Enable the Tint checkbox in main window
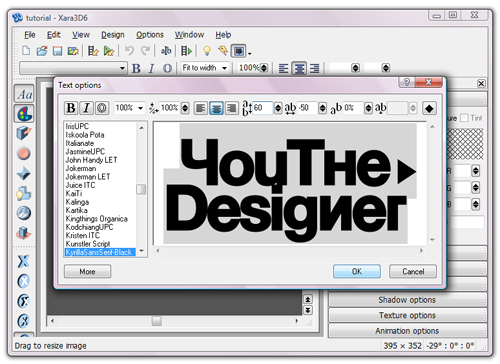This screenshot has height=364, width=500. 464,118
